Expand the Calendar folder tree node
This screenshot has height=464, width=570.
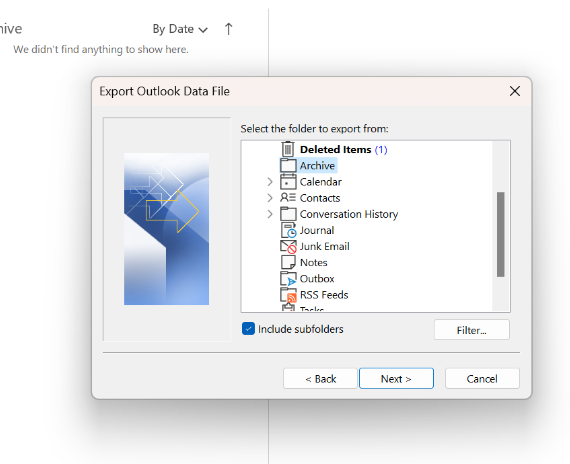270,182
